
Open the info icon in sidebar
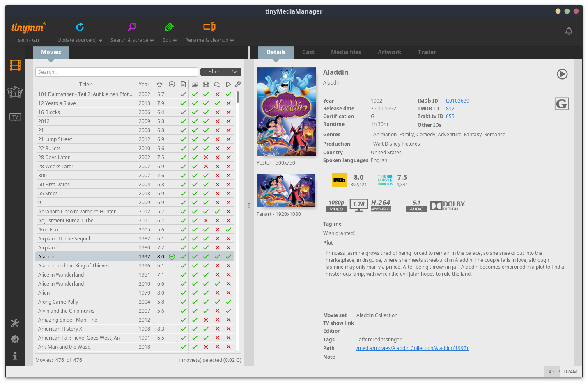coord(15,356)
